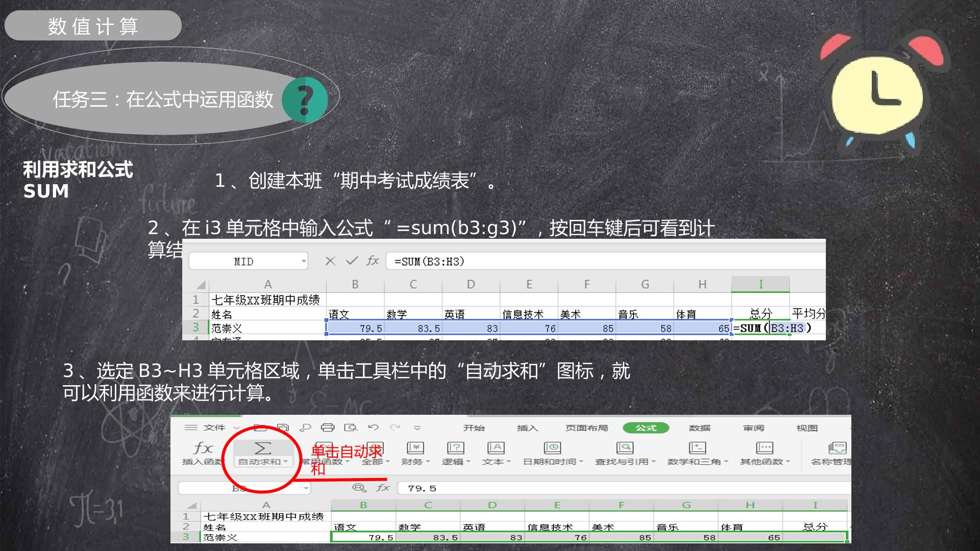Image resolution: width=980 pixels, height=551 pixels.
Task: Switch to the 审阅 tab
Action: 753,428
